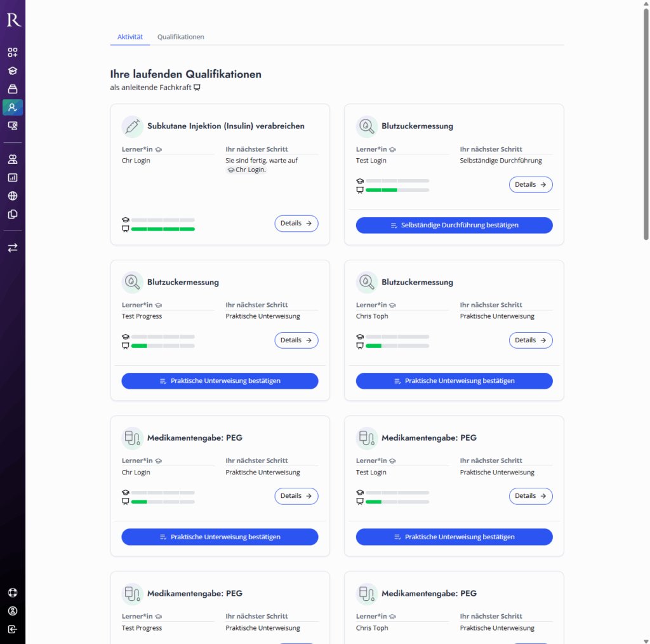
Task: Confirm Selbständige Durchführung for Test Login
Action: coord(454,225)
